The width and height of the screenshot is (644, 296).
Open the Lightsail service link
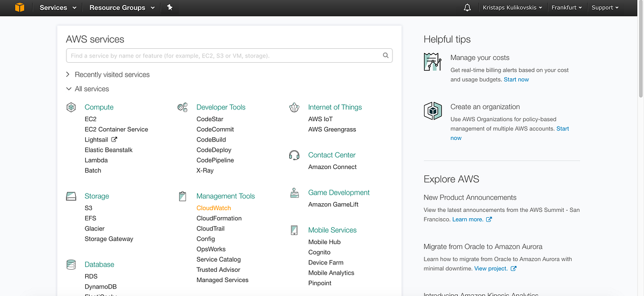(x=96, y=139)
